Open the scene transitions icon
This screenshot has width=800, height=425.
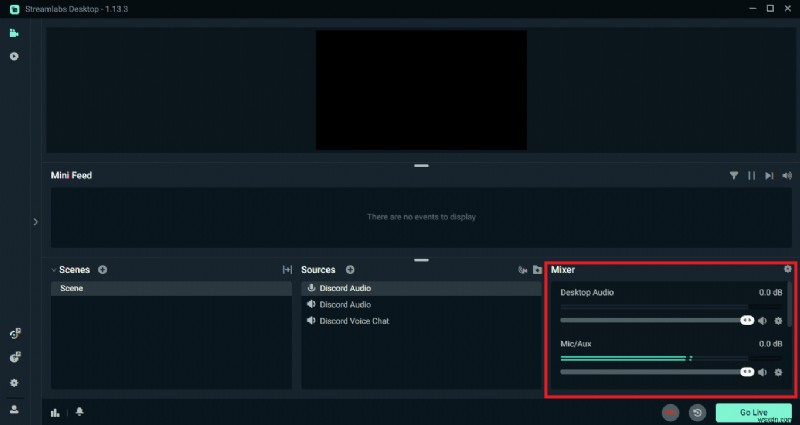[287, 269]
